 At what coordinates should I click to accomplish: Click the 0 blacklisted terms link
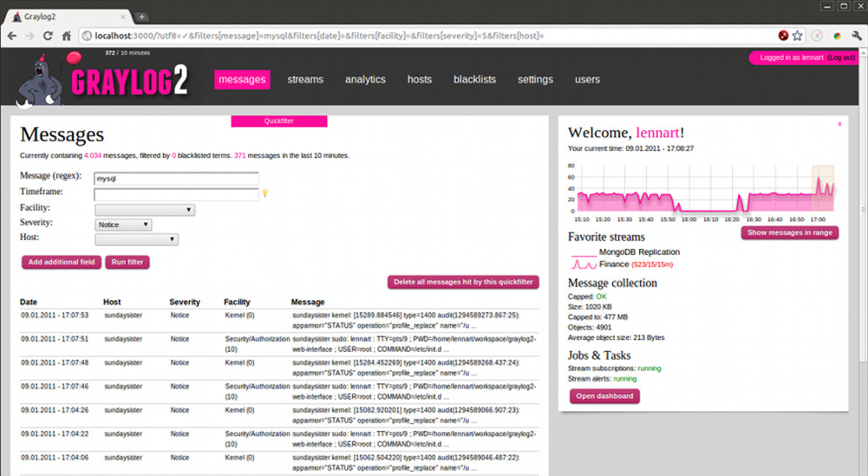[x=173, y=155]
